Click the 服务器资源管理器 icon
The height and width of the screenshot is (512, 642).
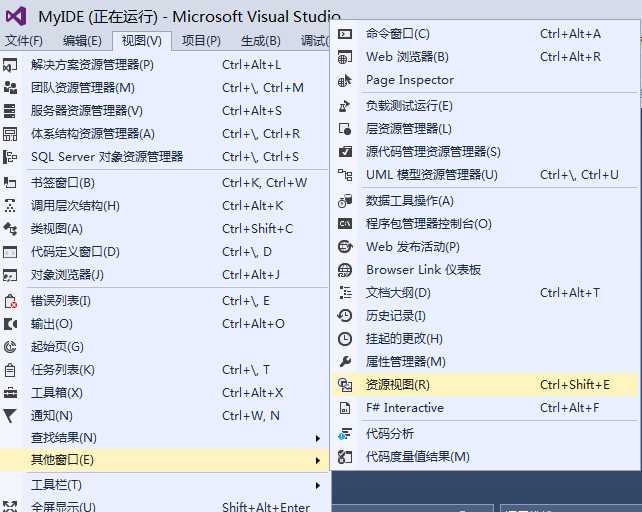pos(10,111)
